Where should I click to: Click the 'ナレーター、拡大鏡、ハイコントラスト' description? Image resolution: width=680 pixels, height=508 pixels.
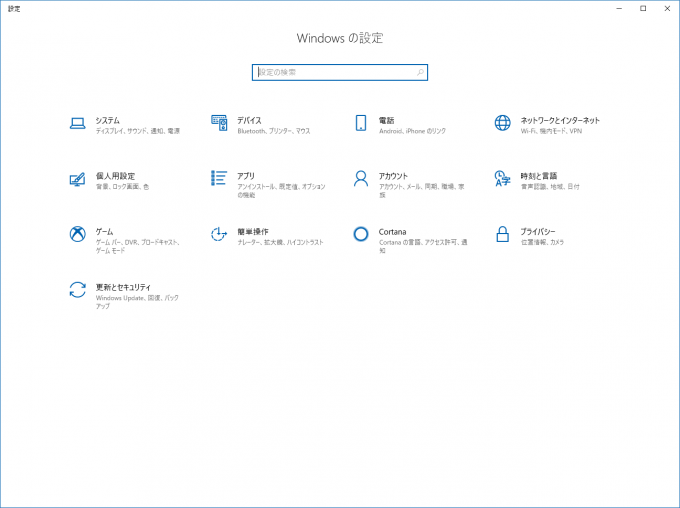281,242
